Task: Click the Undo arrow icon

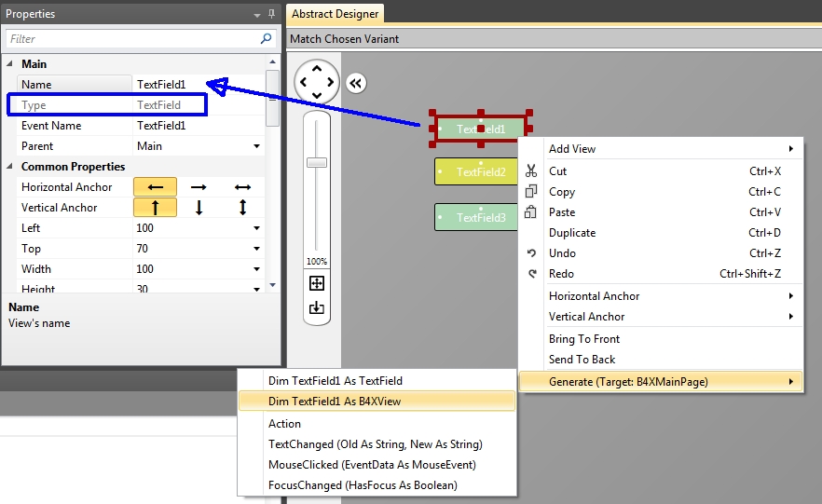Action: 531,253
